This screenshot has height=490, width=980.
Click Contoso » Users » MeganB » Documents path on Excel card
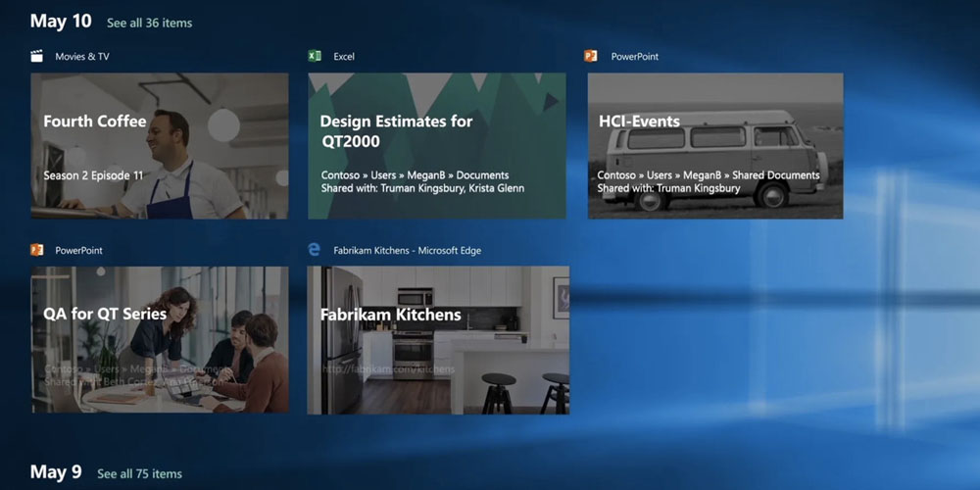pos(415,175)
